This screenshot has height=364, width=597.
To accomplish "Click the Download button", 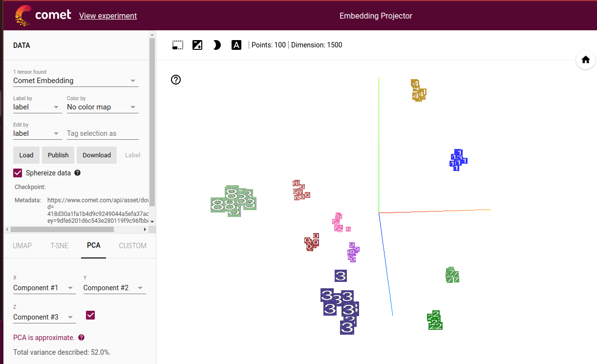I will (x=96, y=155).
